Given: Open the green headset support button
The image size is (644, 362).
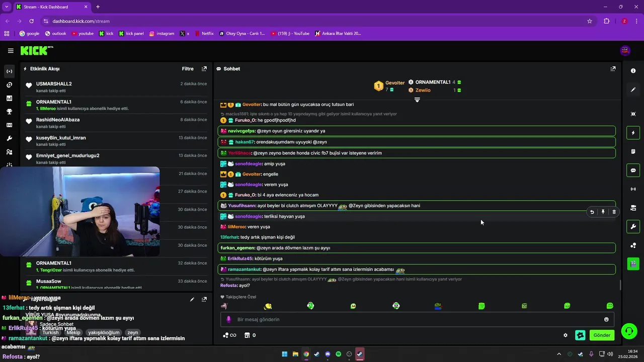Looking at the screenshot, I should (628, 331).
